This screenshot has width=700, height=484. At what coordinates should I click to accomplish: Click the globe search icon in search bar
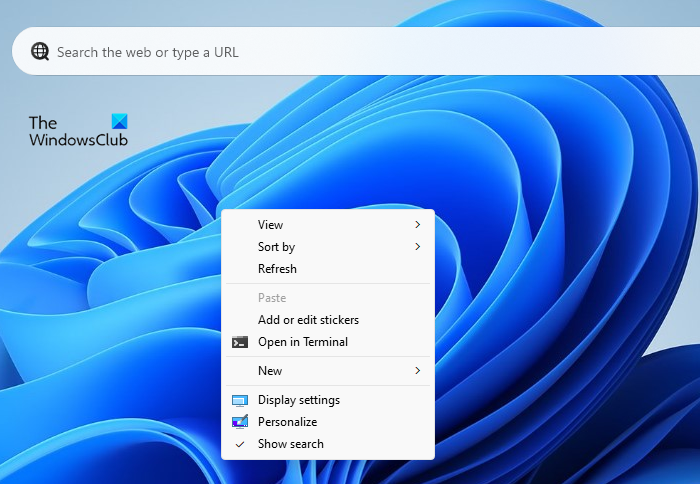coord(40,52)
